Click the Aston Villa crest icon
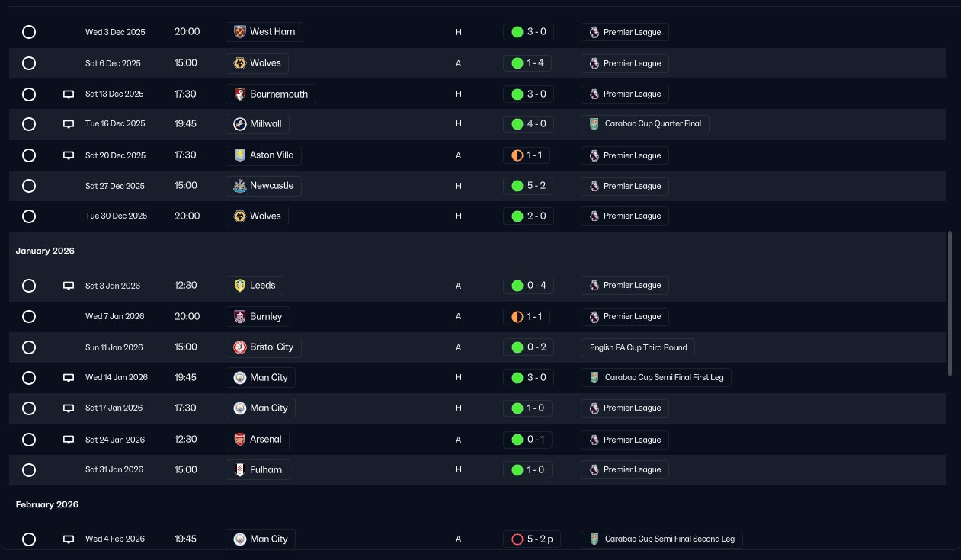 [240, 155]
